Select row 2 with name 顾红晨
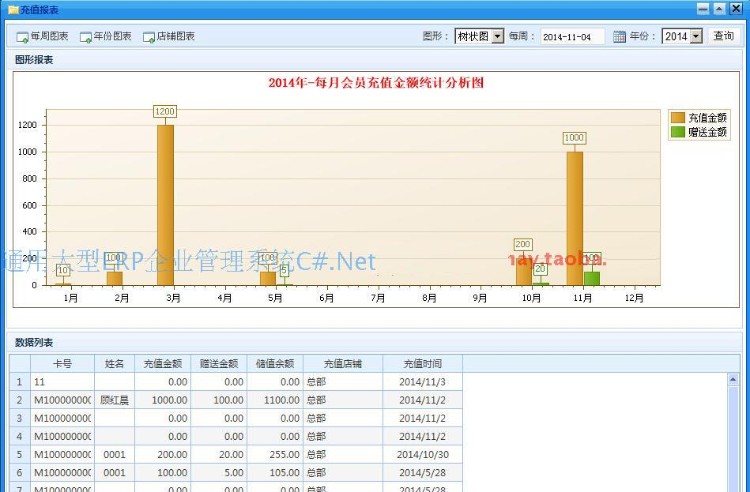 114,400
